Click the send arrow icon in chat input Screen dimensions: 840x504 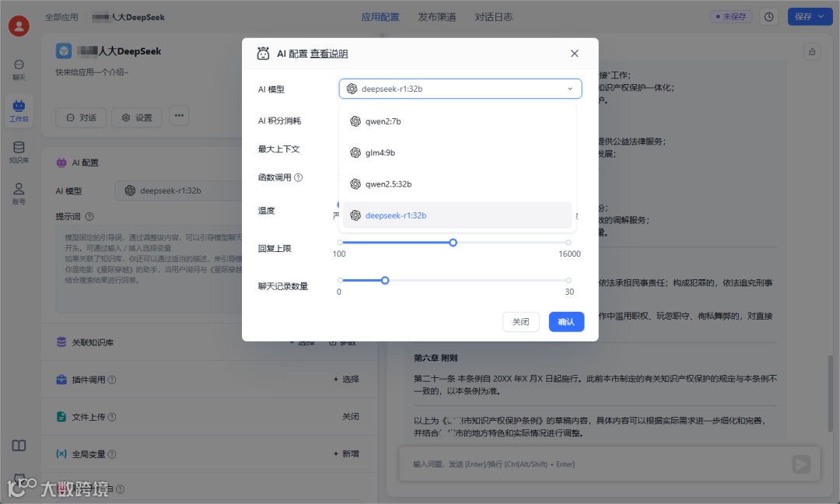point(801,464)
